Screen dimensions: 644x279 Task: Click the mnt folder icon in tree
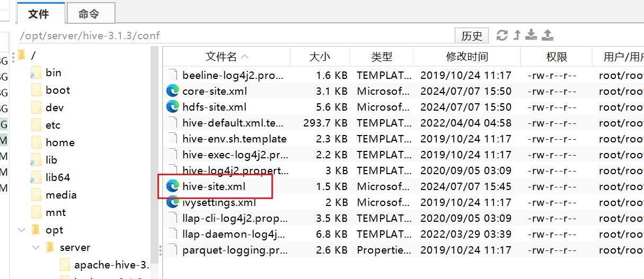click(x=36, y=213)
